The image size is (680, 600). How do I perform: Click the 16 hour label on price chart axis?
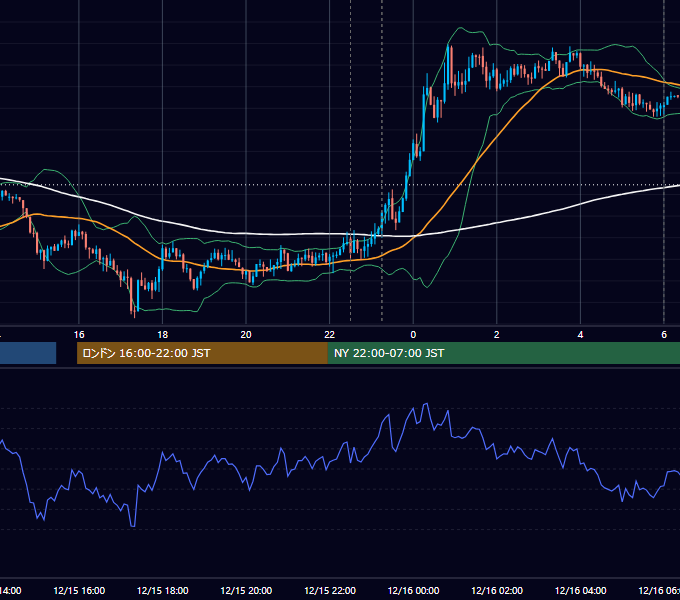click(x=79, y=335)
